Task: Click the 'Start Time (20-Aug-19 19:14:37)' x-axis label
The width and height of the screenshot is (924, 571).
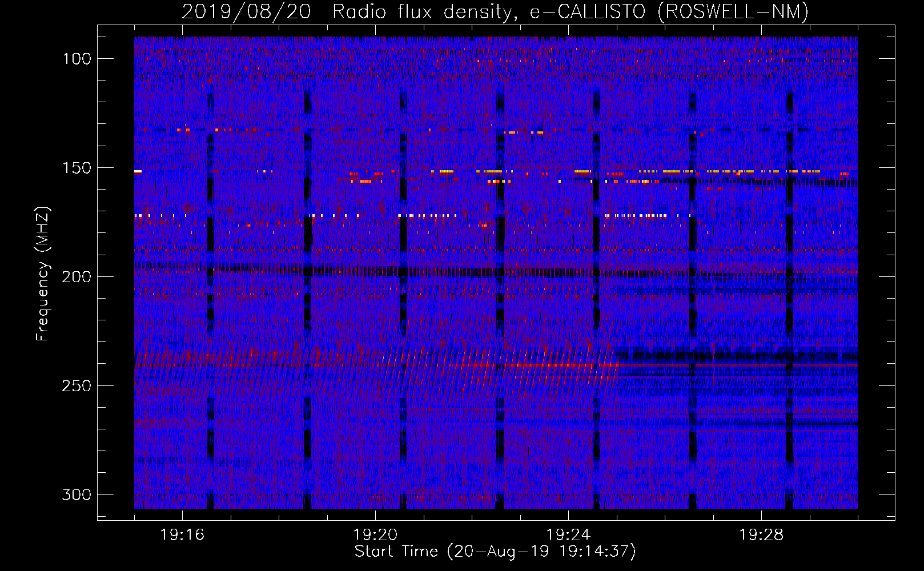Action: 495,552
